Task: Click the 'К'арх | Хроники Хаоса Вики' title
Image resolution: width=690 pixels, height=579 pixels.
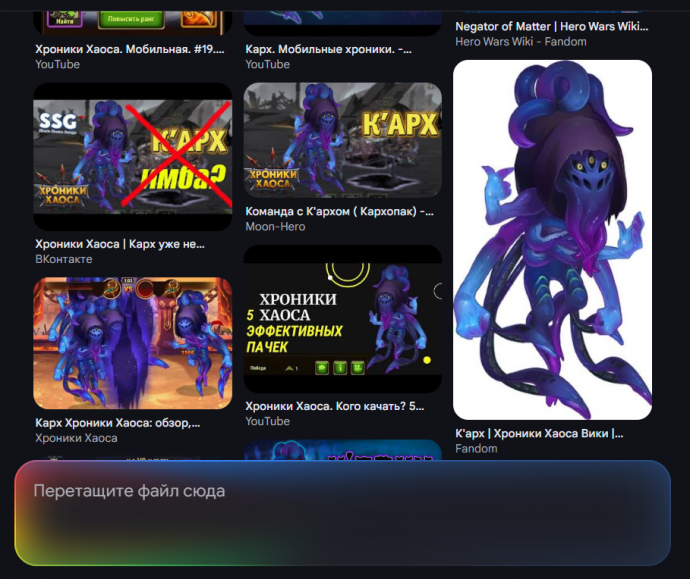Action: click(539, 433)
